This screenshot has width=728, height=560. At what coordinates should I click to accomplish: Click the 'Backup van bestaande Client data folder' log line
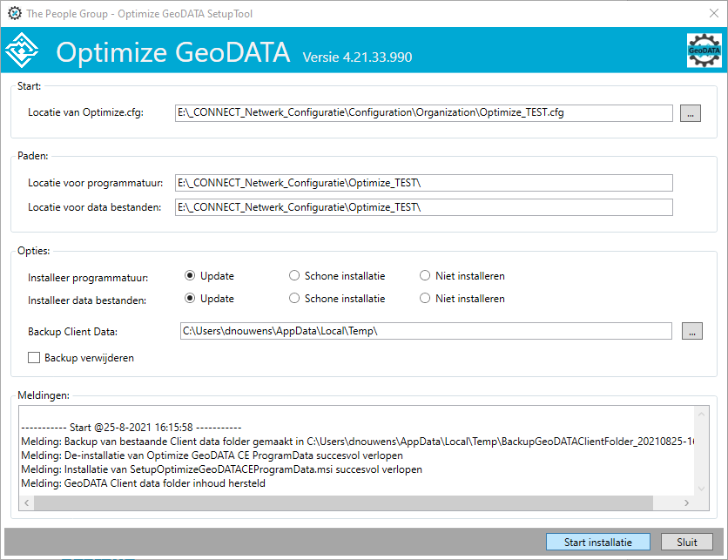click(358, 442)
